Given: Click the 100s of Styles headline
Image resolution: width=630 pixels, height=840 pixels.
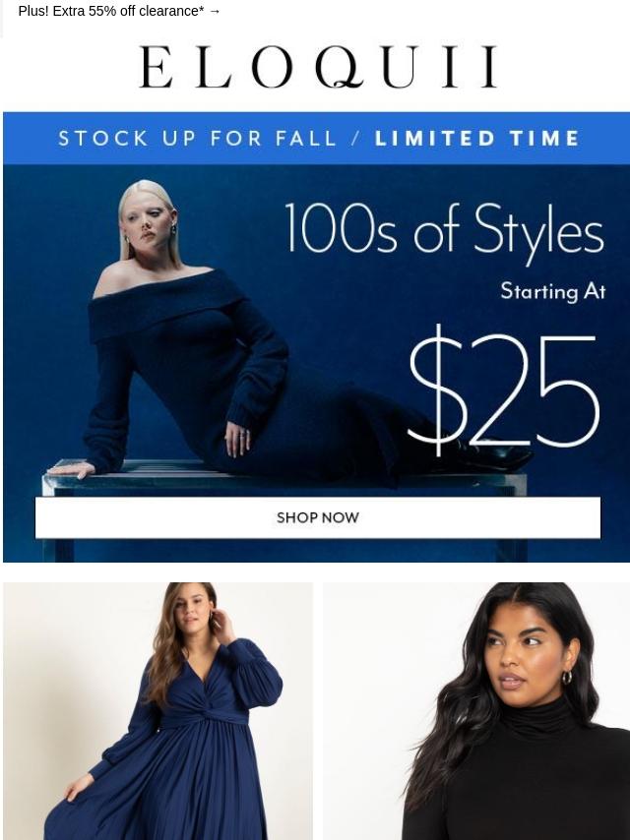Looking at the screenshot, I should pyautogui.click(x=444, y=231).
